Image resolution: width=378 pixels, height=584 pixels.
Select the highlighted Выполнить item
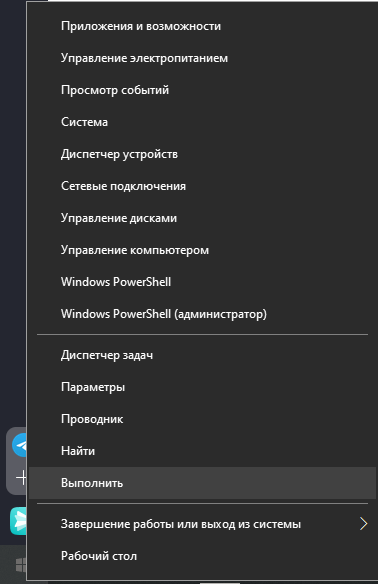tap(202, 483)
